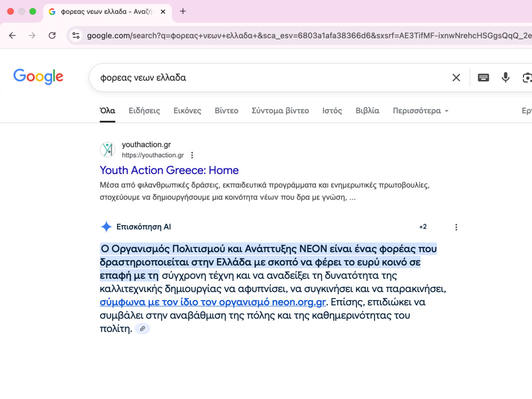This screenshot has height=399, width=532.
Task: Show the +2 additional sources
Action: click(x=423, y=227)
